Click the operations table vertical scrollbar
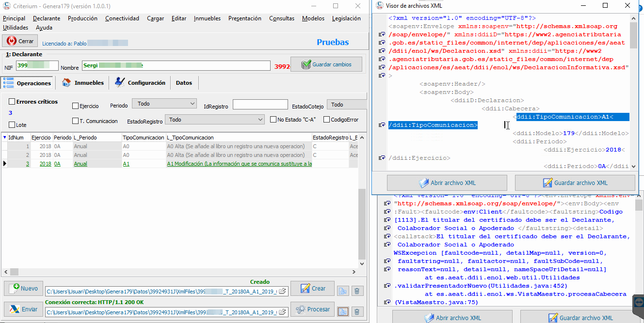Screen dimensions: 644x323 (x=362, y=201)
